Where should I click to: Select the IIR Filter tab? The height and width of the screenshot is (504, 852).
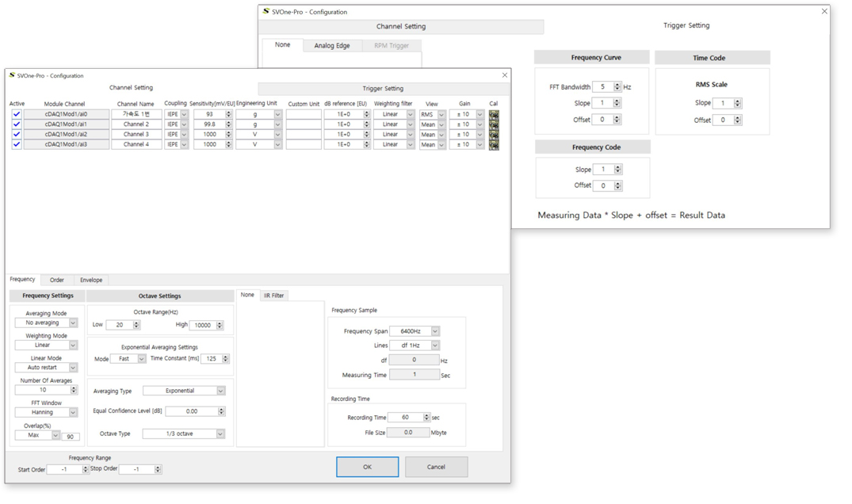tap(273, 296)
